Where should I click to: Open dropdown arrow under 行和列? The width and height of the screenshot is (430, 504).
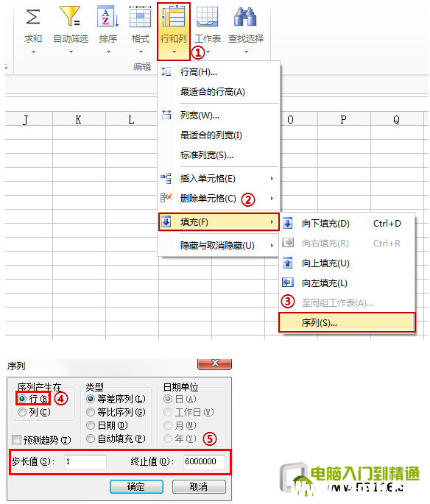click(x=174, y=52)
